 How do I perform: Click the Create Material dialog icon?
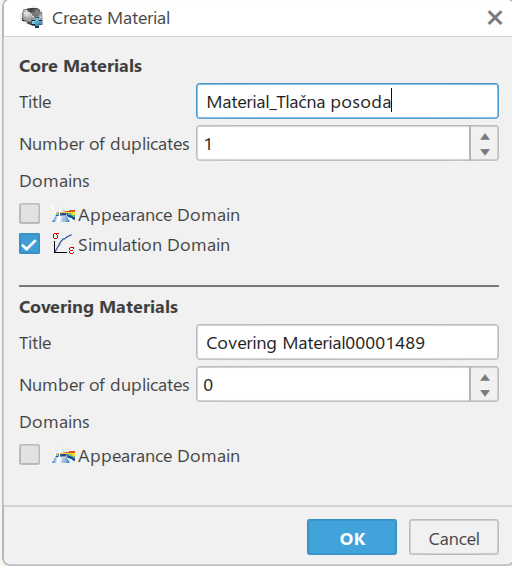tap(32, 18)
